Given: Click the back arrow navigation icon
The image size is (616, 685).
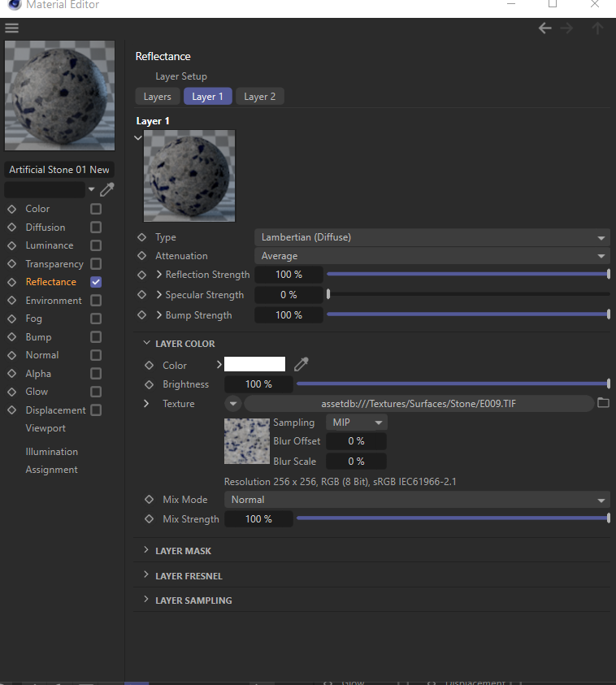Looking at the screenshot, I should (x=544, y=28).
